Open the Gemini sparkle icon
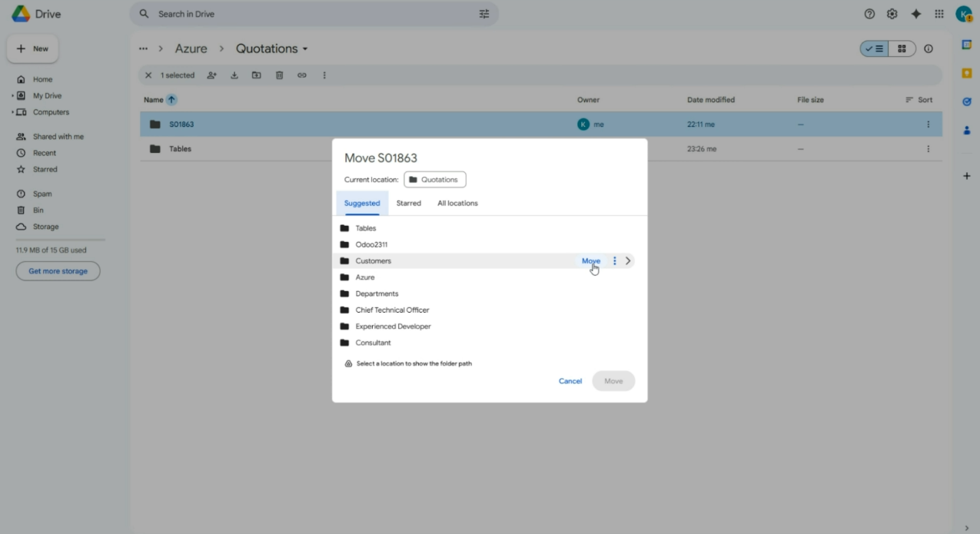This screenshot has height=534, width=980. (915, 14)
